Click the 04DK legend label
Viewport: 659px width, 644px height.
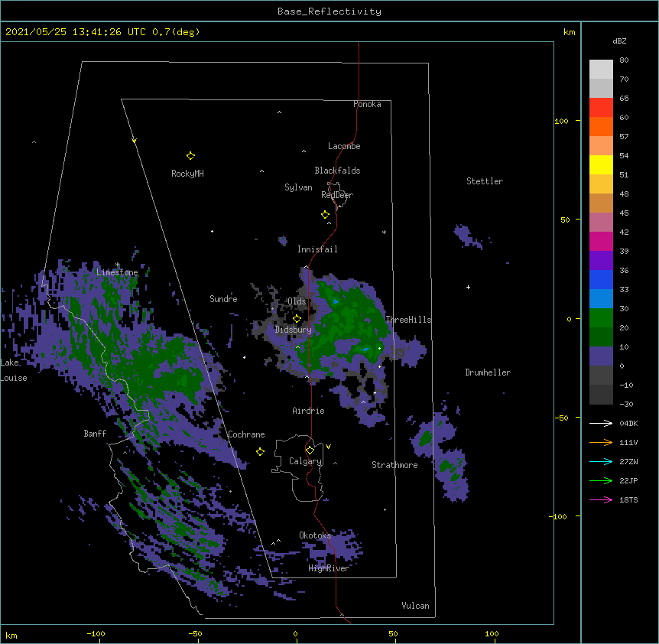coord(628,423)
